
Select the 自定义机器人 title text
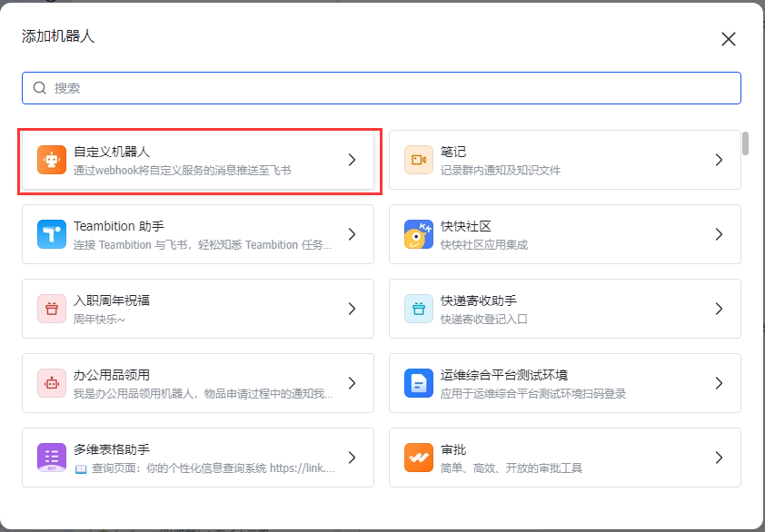pos(111,152)
